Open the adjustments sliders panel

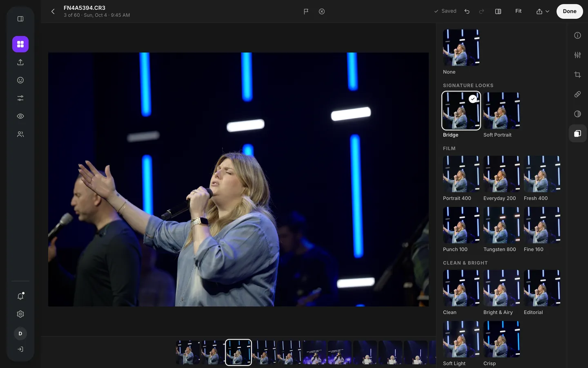pos(577,55)
